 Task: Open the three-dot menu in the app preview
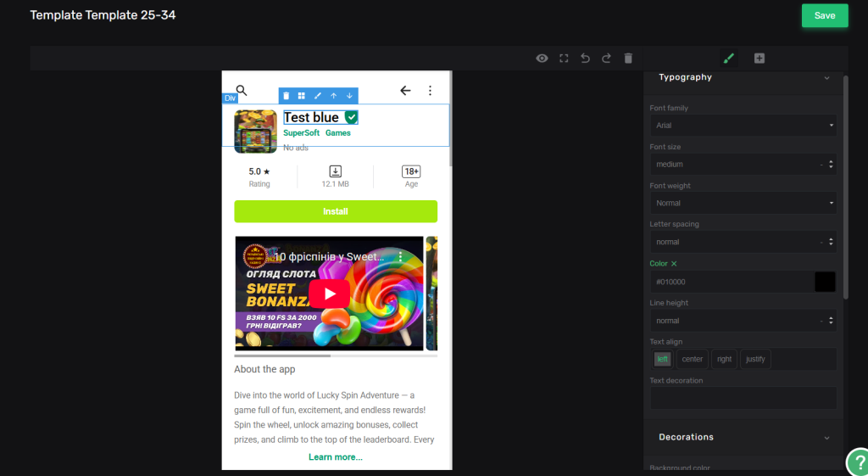[x=430, y=91]
